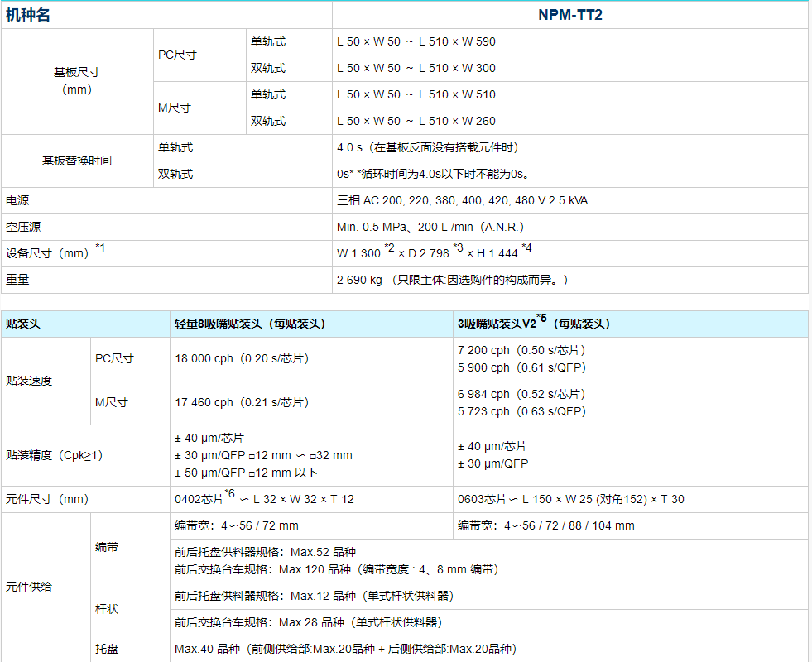This screenshot has width=812, height=662.
Task: Select the 前后交换台车规格: Max.120 品种 line
Action: click(337, 570)
